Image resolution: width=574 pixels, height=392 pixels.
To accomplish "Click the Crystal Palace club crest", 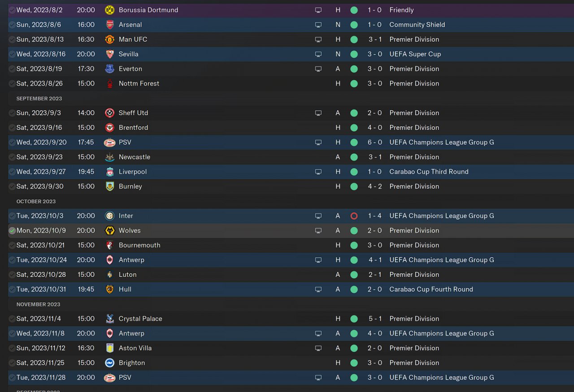I will coord(109,319).
